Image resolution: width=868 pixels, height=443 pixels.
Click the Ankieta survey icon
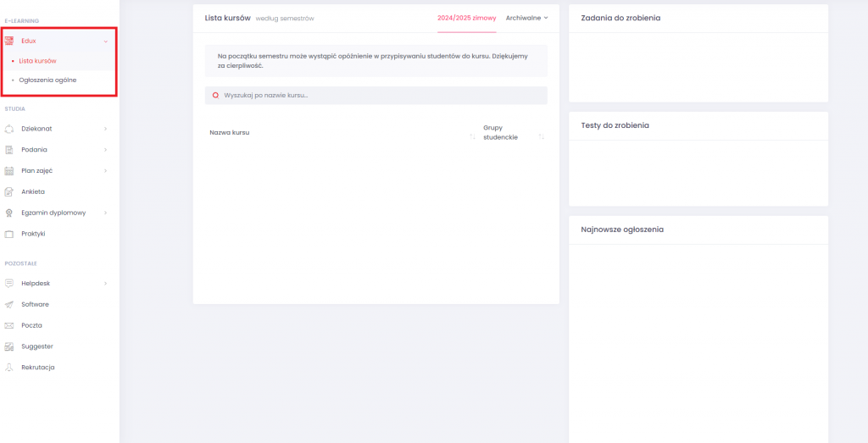click(9, 191)
